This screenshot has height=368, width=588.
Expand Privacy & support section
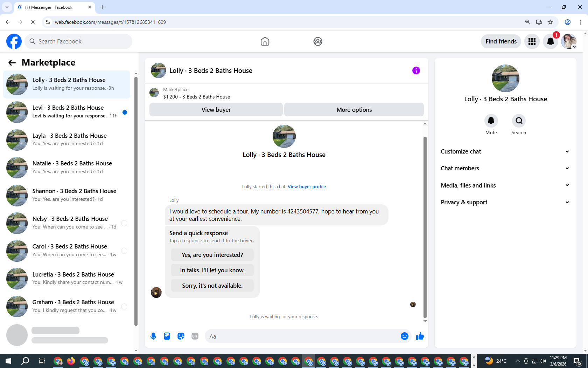pyautogui.click(x=505, y=202)
